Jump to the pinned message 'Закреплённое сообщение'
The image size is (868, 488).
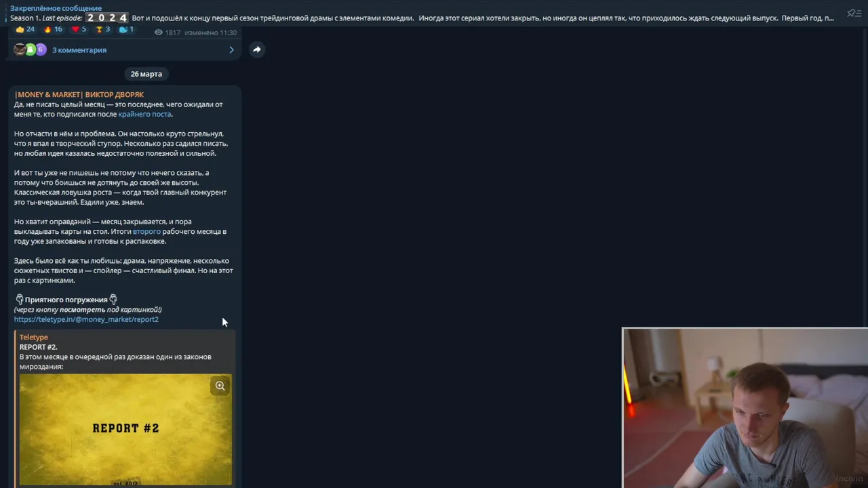(56, 8)
